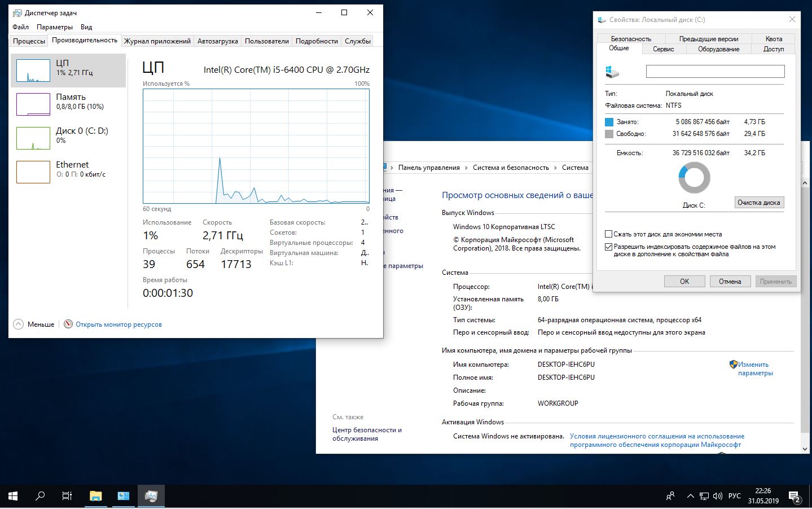Switch to the Производительность tab
812x509 pixels.
click(85, 41)
